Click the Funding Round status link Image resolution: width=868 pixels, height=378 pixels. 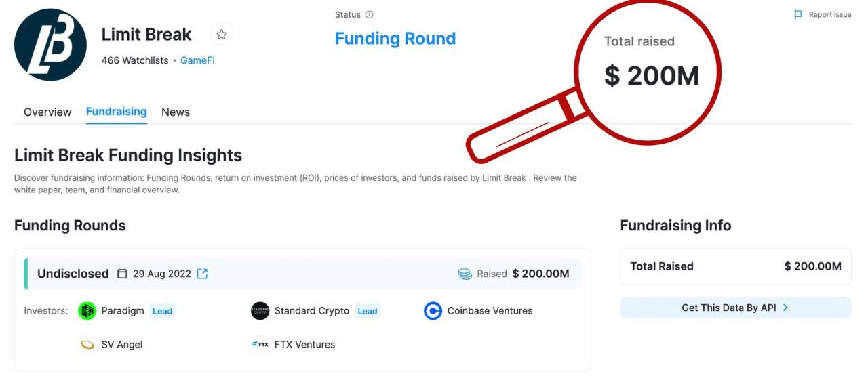pyautogui.click(x=395, y=39)
